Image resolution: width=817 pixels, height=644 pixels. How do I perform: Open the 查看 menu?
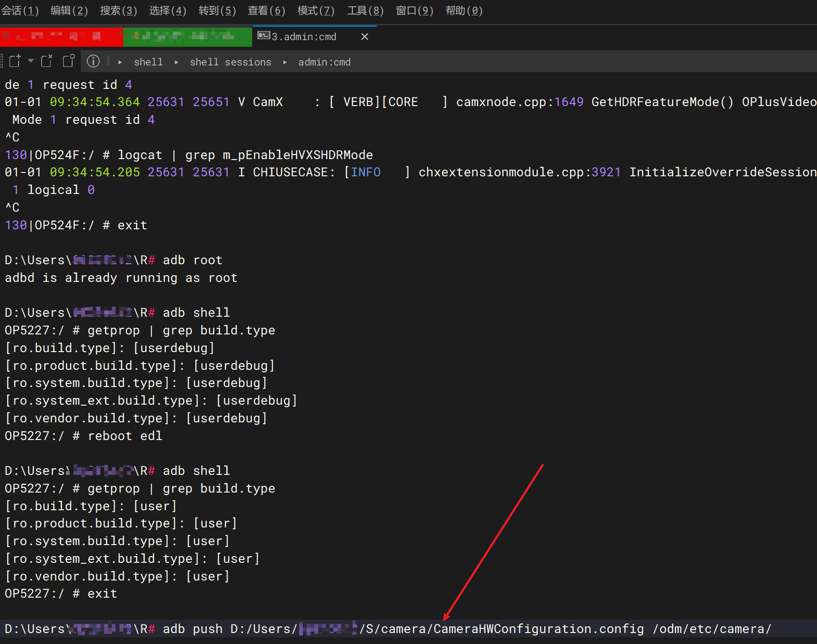click(266, 11)
